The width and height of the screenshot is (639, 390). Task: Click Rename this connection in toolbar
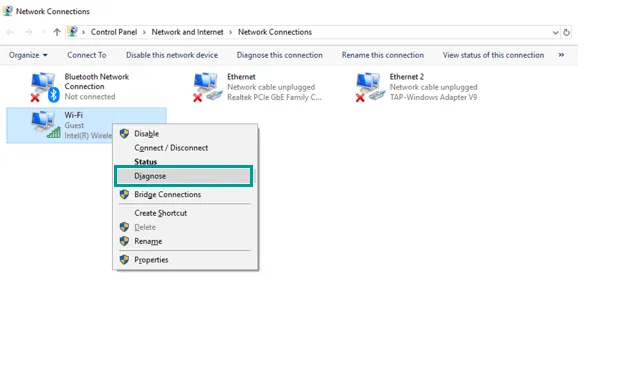[x=383, y=55]
